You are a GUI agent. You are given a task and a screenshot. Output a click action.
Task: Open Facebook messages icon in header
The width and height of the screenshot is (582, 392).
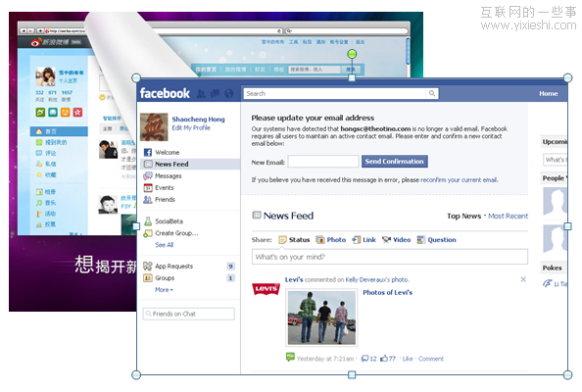click(x=215, y=93)
